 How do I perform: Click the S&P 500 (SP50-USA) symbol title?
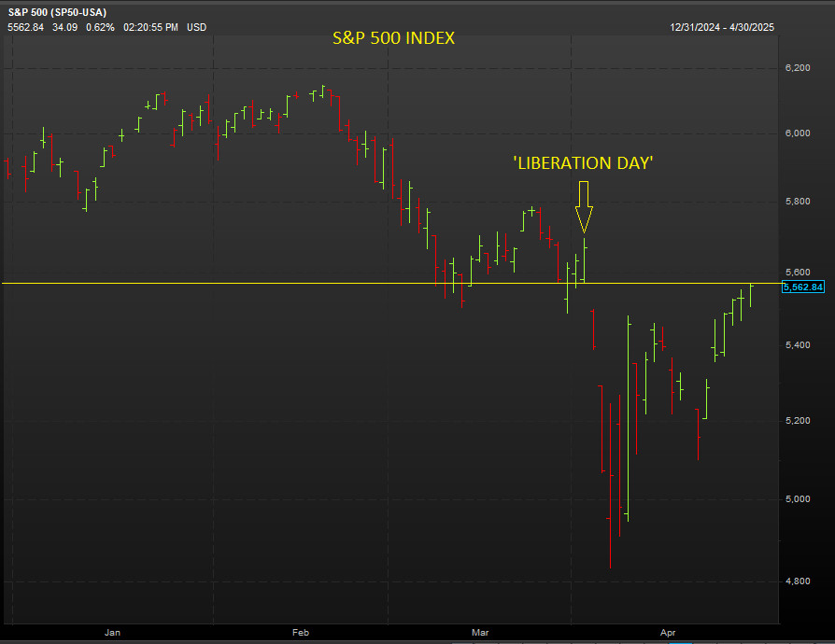58,12
